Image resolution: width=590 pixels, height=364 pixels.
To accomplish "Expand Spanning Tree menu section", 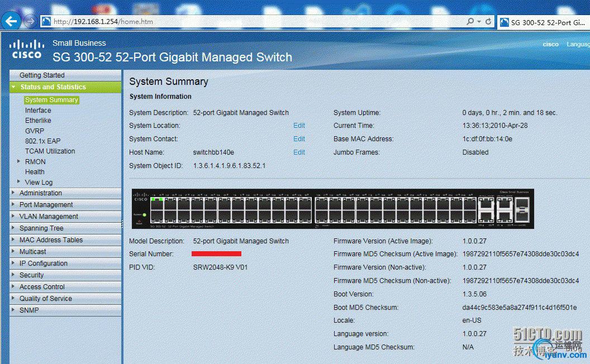I will 65,228.
